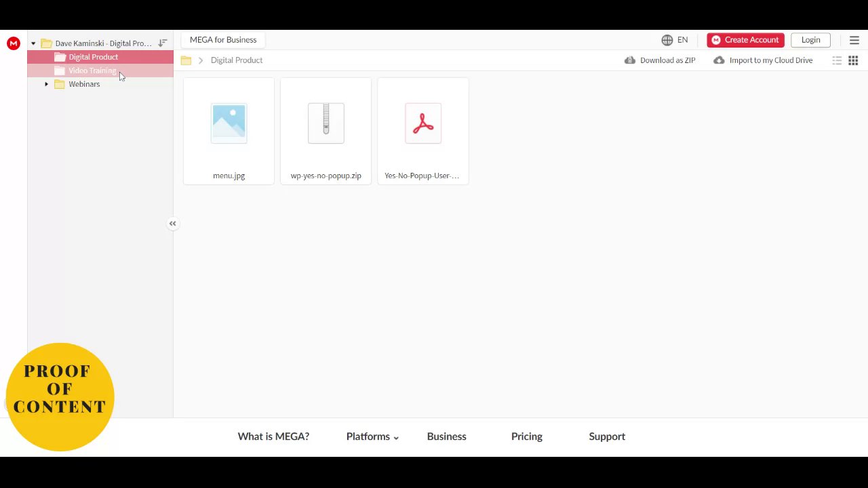Viewport: 868px width, 488px height.
Task: Click the breadcrumb root folder icon
Action: pos(186,60)
